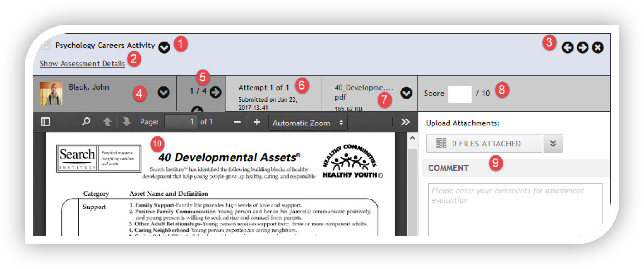Click the Score input box
This screenshot has width=644, height=269.
pos(460,94)
